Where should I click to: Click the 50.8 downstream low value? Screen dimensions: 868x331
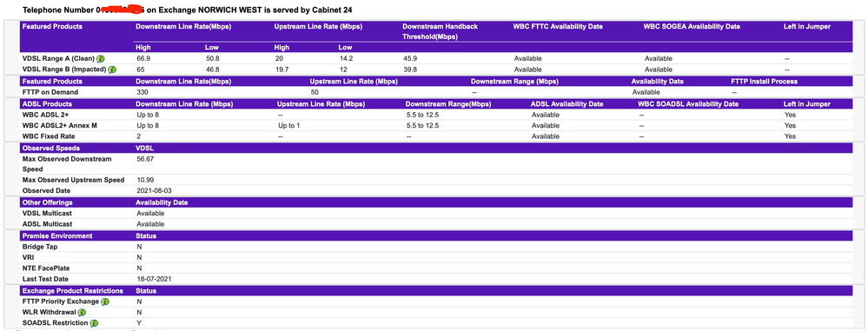(213, 59)
